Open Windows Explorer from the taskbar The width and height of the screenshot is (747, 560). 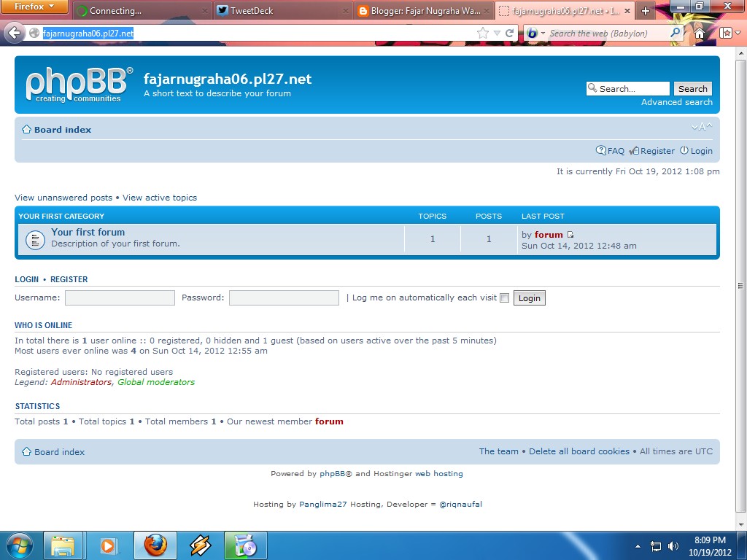(x=63, y=545)
